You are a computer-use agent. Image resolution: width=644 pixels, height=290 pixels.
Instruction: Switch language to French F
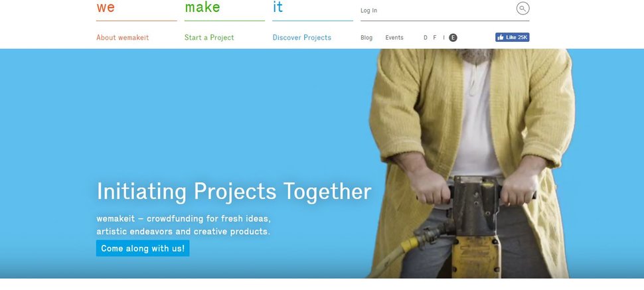(x=435, y=37)
